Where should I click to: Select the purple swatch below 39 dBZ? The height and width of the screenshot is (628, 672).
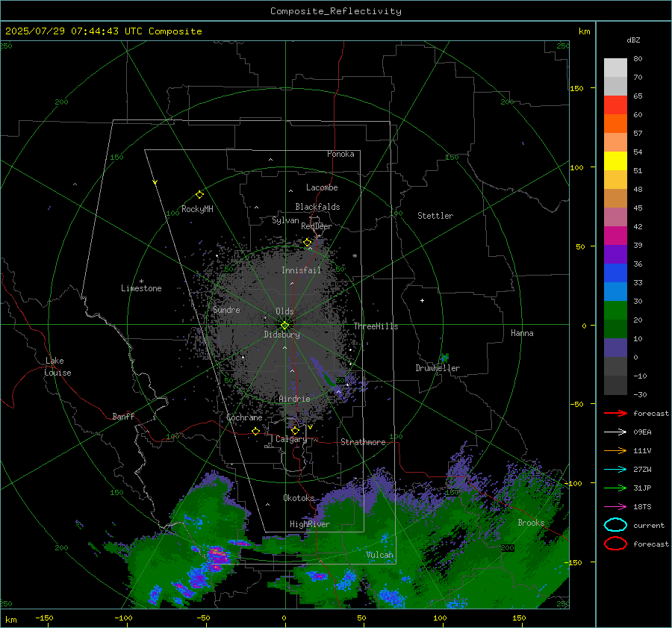pos(615,254)
